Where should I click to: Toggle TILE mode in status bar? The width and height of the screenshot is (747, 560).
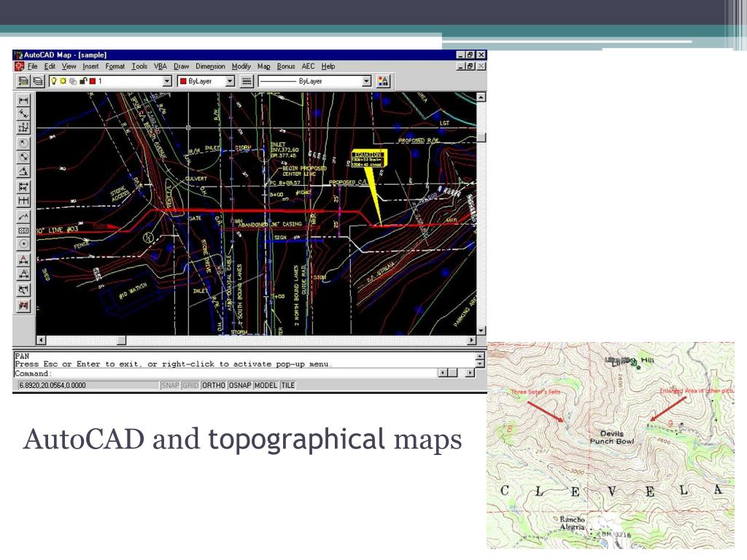point(287,385)
